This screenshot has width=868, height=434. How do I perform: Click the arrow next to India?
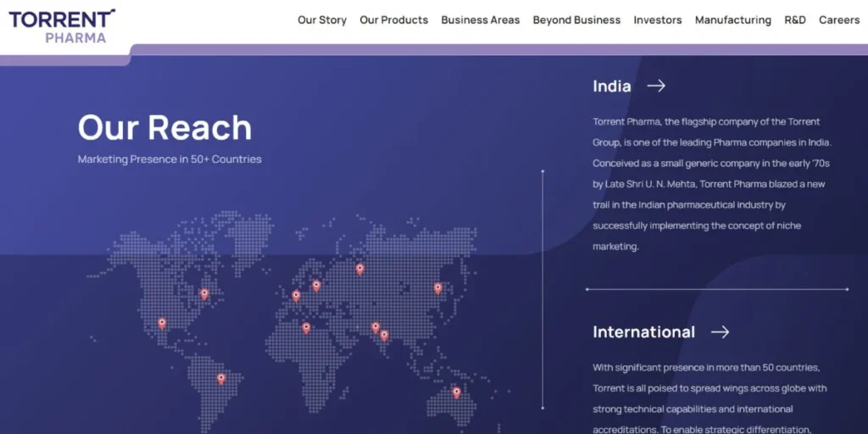pyautogui.click(x=656, y=86)
